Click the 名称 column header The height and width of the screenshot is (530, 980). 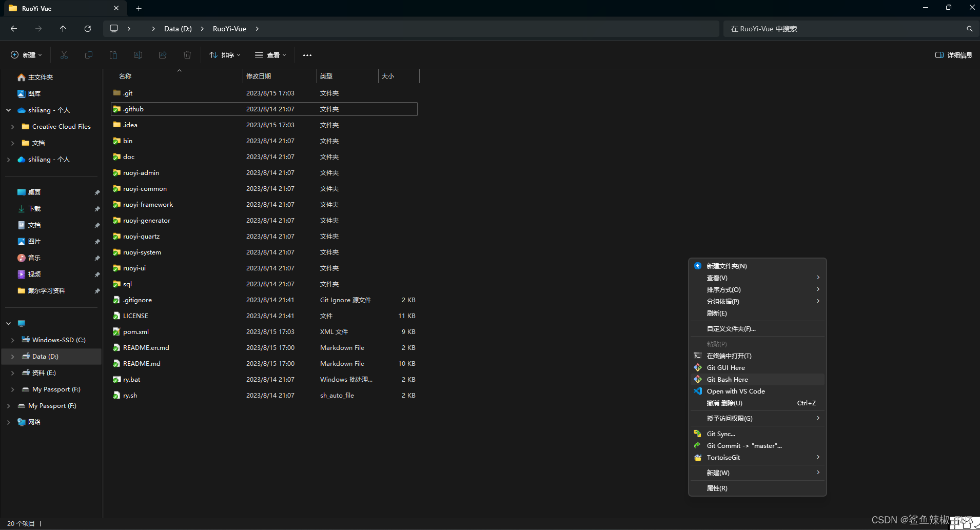[177, 76]
